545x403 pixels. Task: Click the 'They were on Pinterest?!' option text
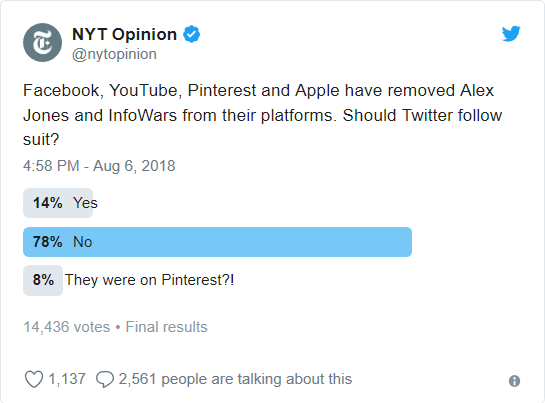coord(149,280)
